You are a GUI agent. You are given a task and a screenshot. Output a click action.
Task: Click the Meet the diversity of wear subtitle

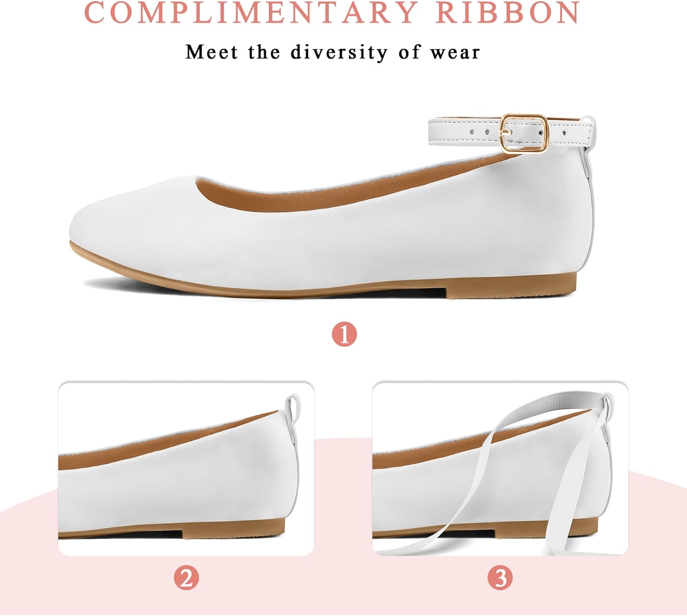point(333,52)
